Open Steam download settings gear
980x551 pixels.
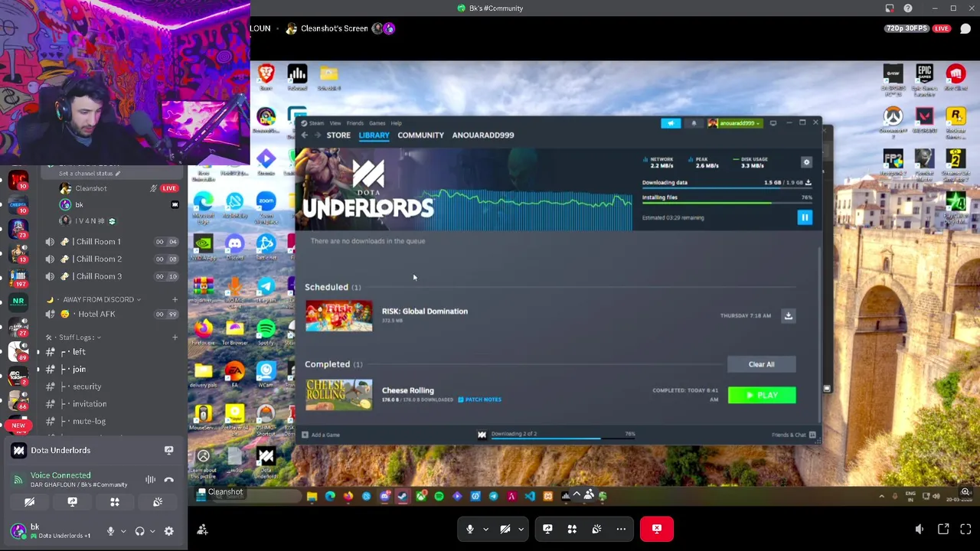pos(806,162)
